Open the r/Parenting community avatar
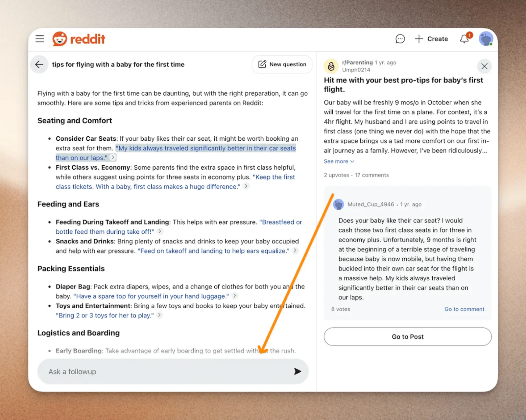Viewport: 526px width, 420px height. (x=331, y=66)
